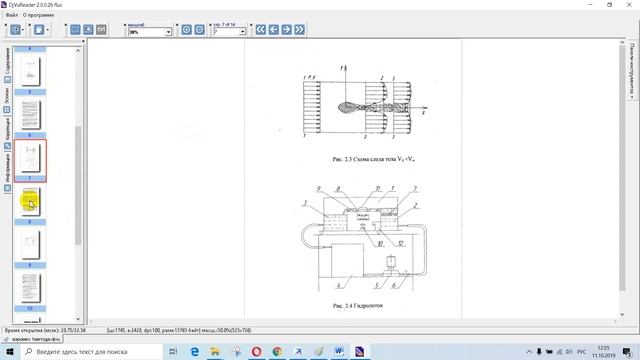Viewport: 640px width, 360px height.
Task: Click the thumbnail panel scroll up arrow
Action: click(x=78, y=50)
